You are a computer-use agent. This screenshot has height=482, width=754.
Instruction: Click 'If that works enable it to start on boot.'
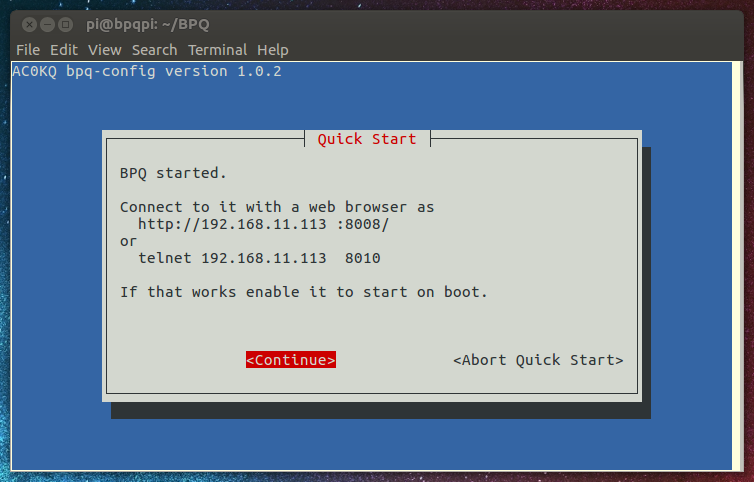tap(303, 292)
